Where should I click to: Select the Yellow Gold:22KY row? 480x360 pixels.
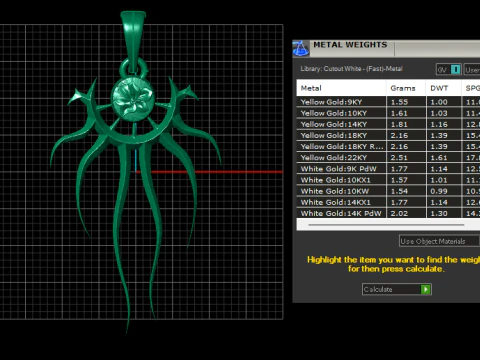click(388, 158)
